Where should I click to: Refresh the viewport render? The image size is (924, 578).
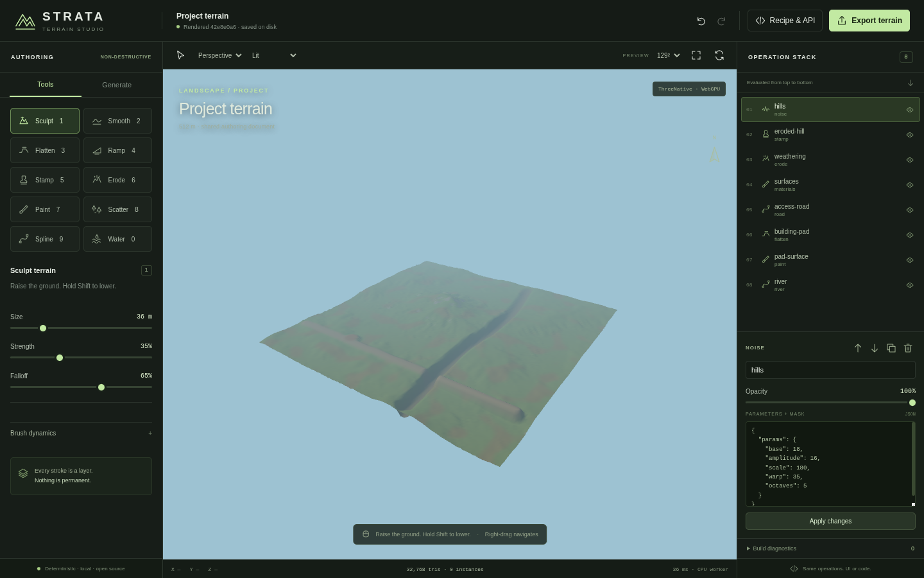[719, 55]
